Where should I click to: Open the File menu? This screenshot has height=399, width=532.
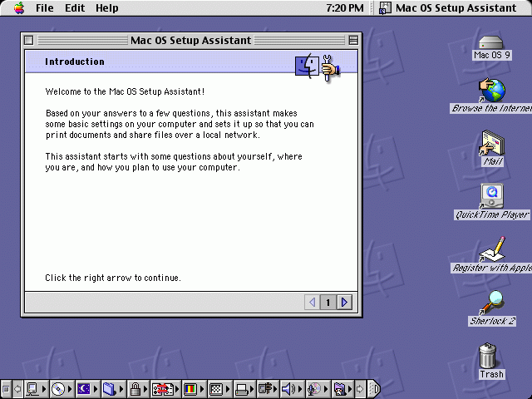pos(44,8)
